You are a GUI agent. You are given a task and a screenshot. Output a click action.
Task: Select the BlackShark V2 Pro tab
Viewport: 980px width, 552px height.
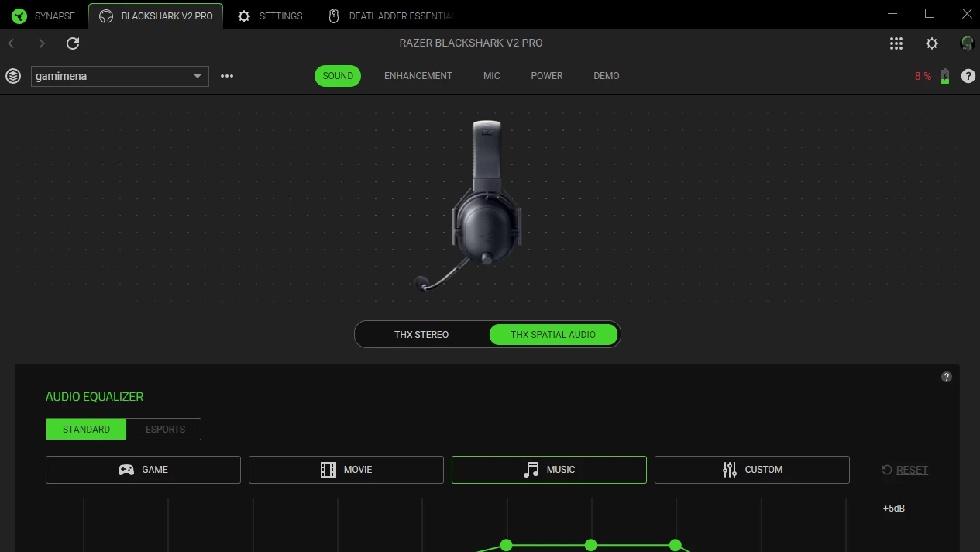coord(156,16)
